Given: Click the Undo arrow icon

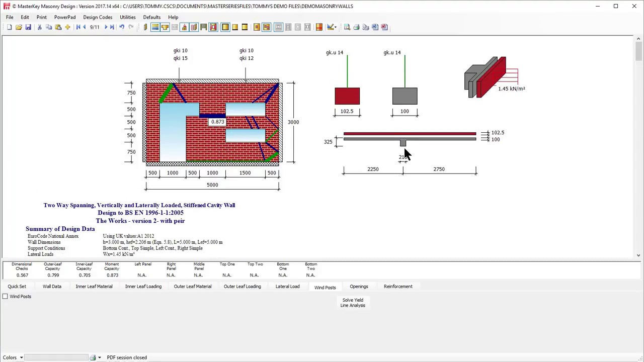Looking at the screenshot, I should click(x=122, y=27).
